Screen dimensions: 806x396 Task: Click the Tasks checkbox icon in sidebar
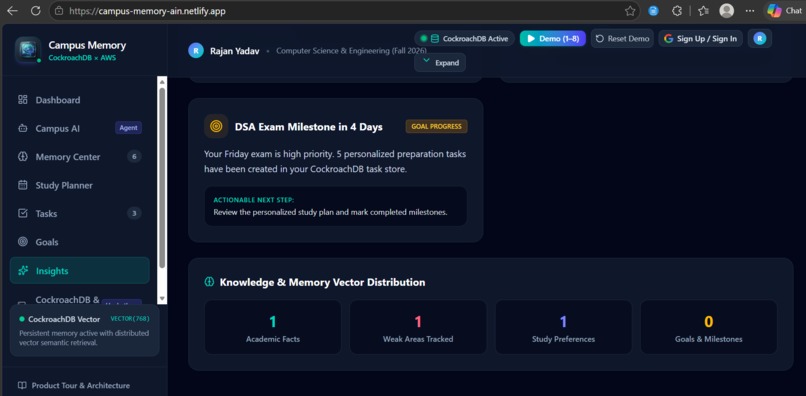pyautogui.click(x=23, y=213)
